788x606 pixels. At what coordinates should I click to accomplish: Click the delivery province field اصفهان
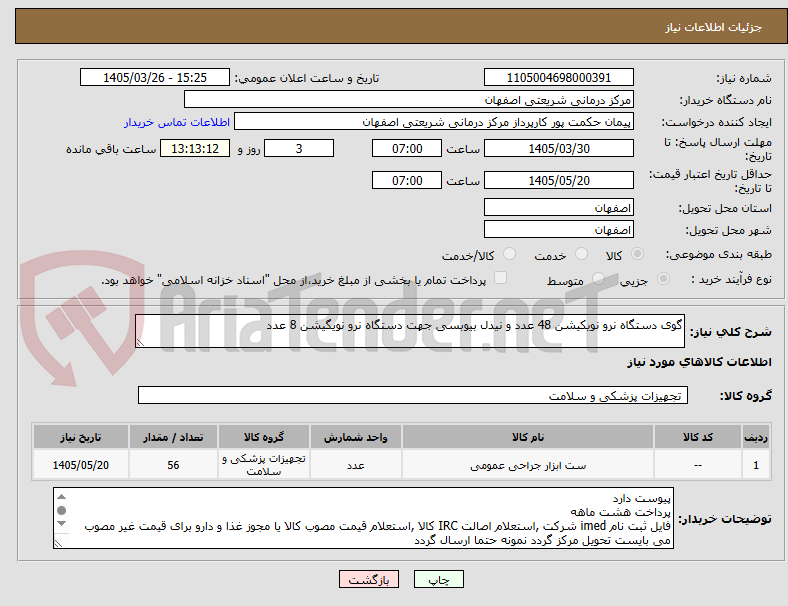coord(558,208)
